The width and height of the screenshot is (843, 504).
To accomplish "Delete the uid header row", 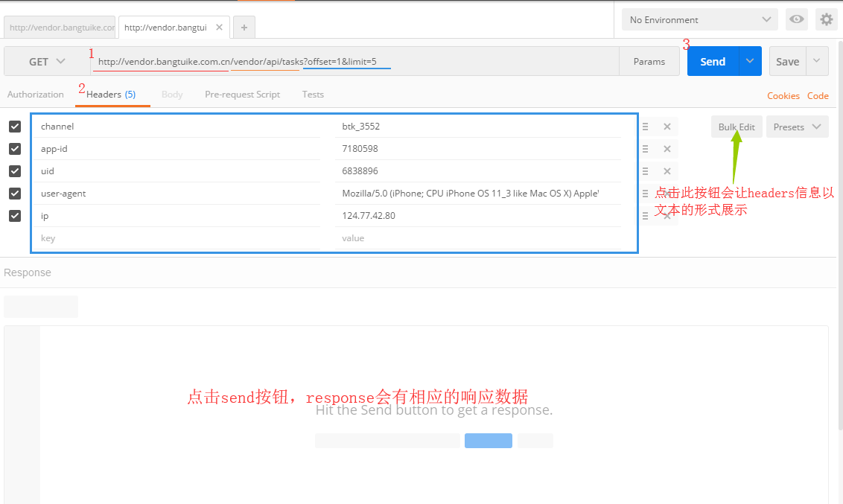I will [x=667, y=171].
